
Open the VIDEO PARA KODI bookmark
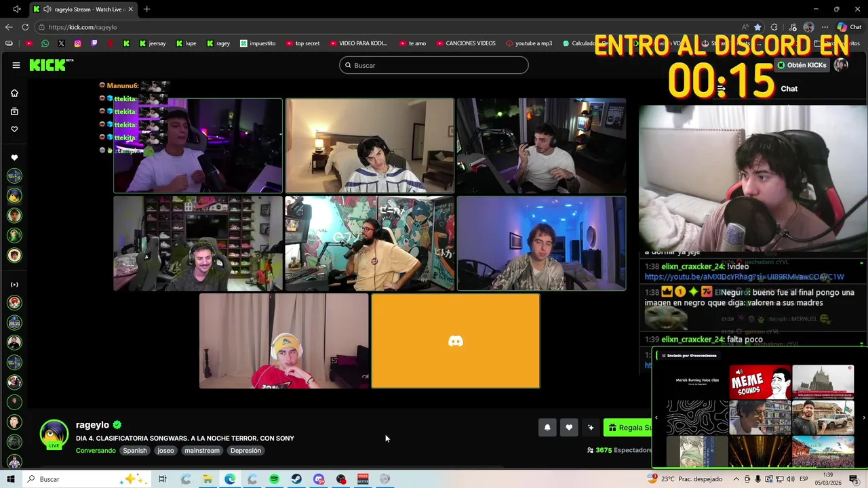359,43
